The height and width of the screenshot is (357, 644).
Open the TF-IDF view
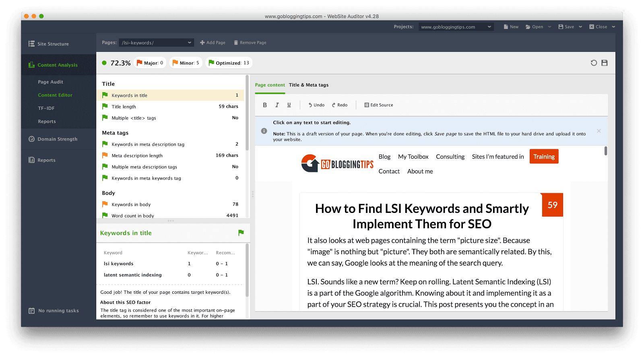pos(46,108)
